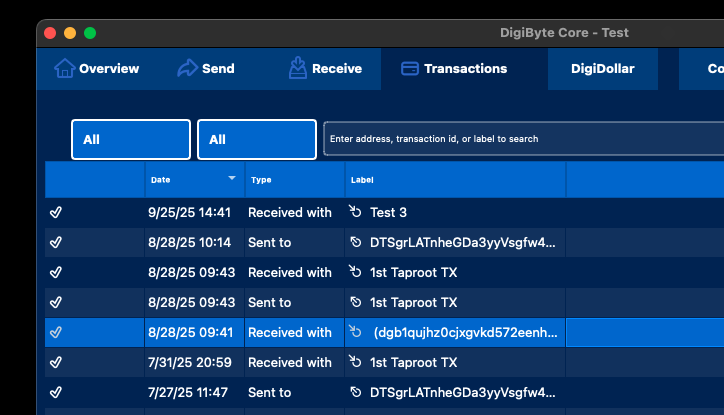Screen dimensions: 724x415
Task: Open the DigiDollar tab
Action: pyautogui.click(x=603, y=68)
